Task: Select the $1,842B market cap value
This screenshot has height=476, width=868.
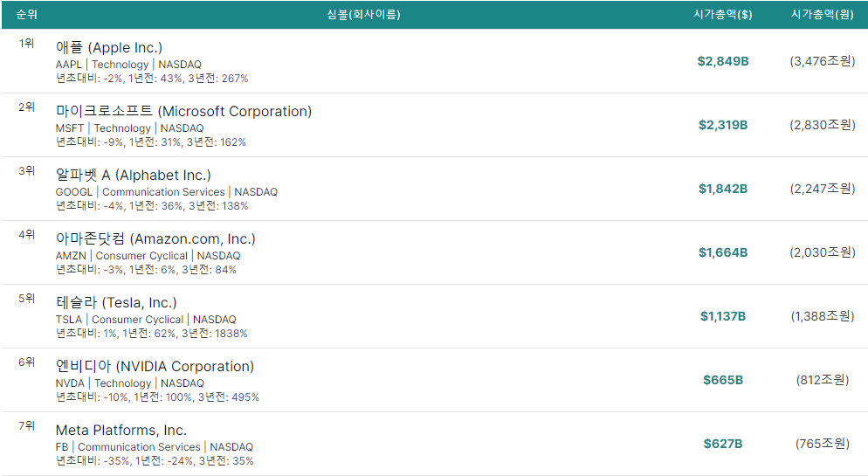Action: (x=723, y=189)
